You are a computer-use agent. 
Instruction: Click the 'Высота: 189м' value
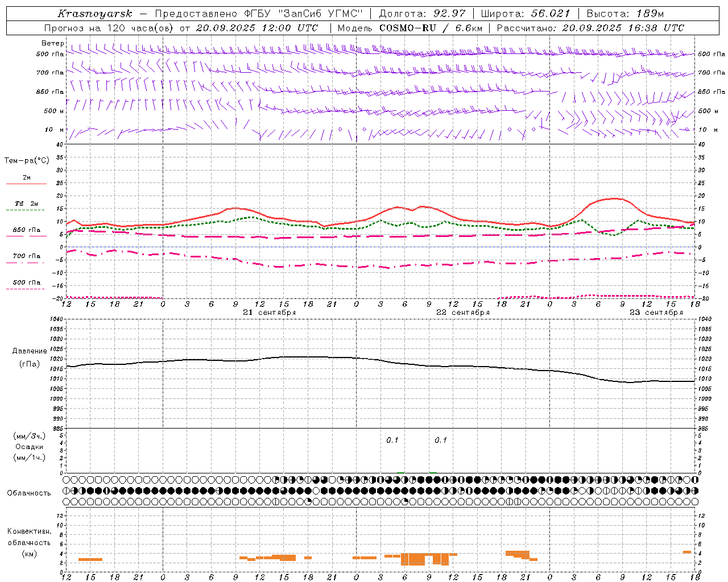click(625, 14)
